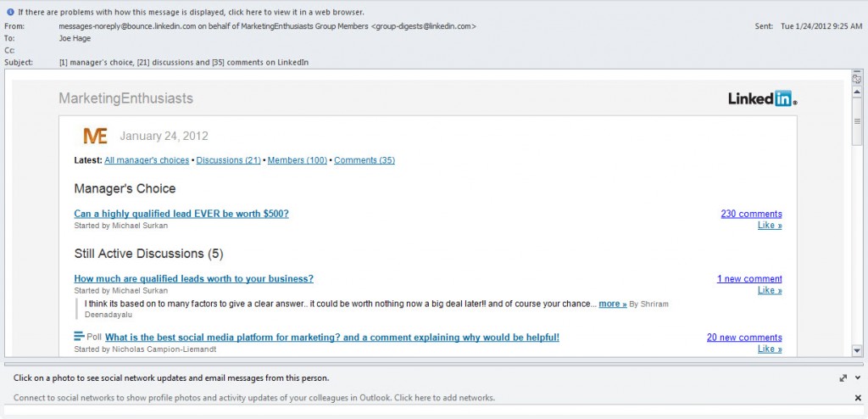The width and height of the screenshot is (868, 419).
Task: Click the Still Active Discussions (5) heading
Action: pos(148,254)
